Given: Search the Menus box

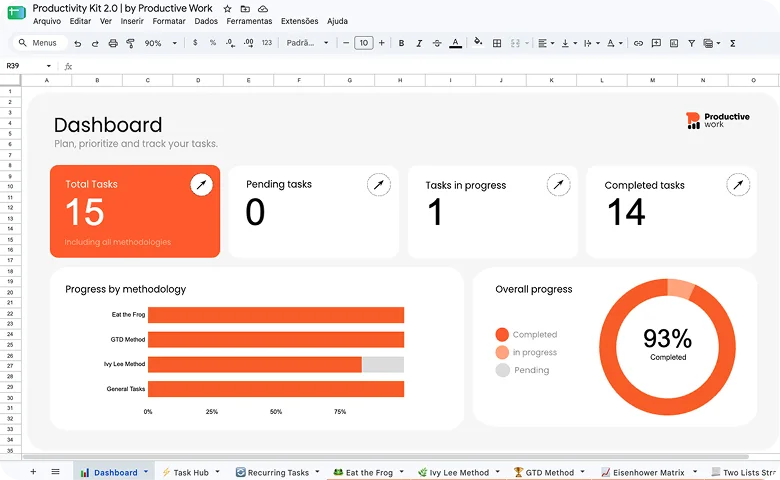Looking at the screenshot, I should point(38,43).
